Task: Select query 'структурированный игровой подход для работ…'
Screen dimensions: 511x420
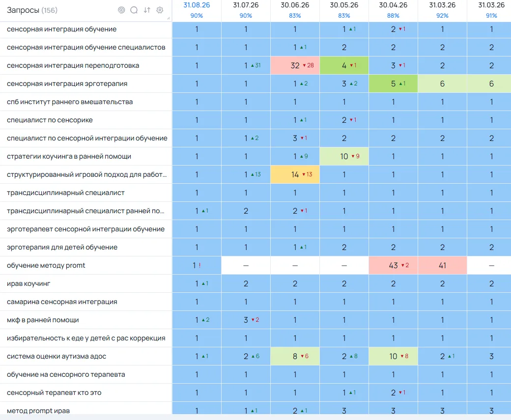Action: tap(86, 175)
